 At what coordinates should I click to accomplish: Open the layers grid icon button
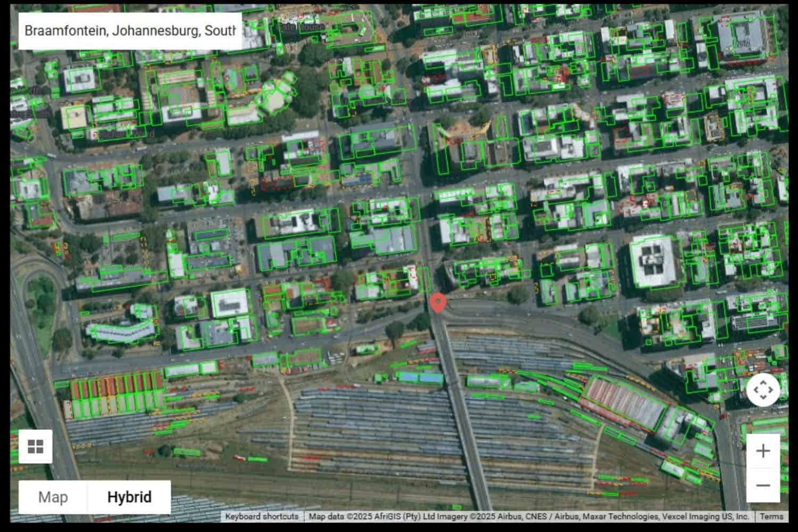pos(36,446)
